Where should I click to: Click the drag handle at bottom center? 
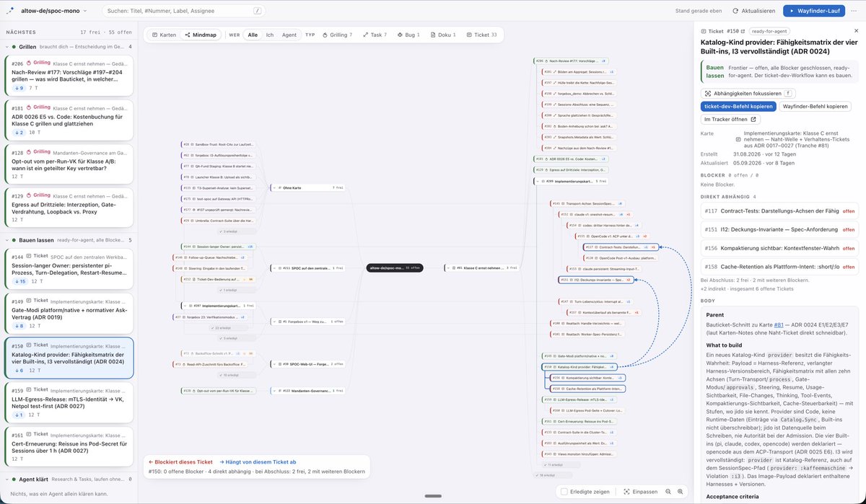pos(433,496)
